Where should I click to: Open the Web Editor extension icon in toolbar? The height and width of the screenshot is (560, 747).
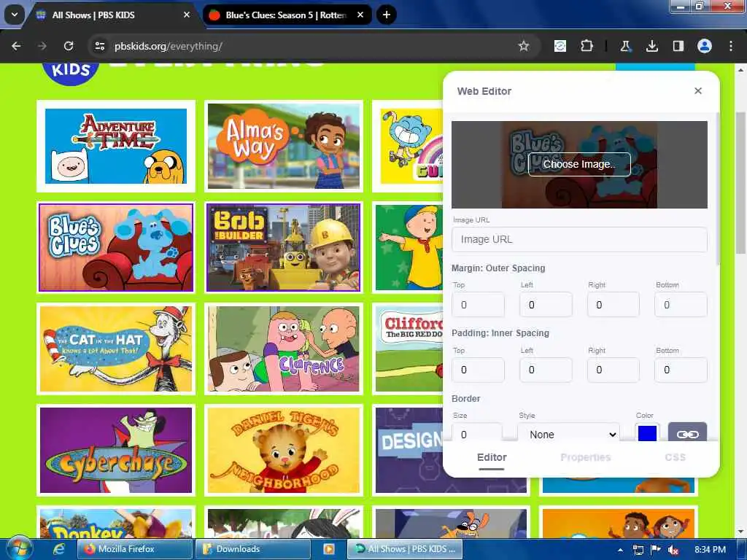(560, 46)
